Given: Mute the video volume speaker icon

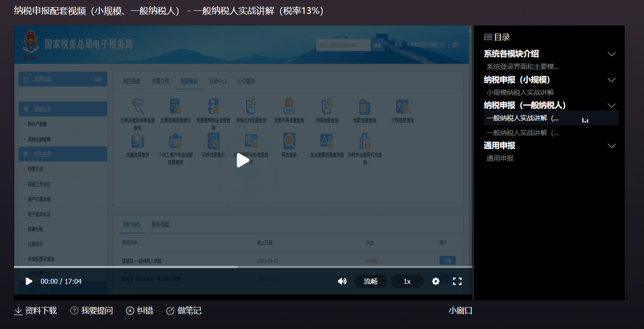Looking at the screenshot, I should click(342, 281).
